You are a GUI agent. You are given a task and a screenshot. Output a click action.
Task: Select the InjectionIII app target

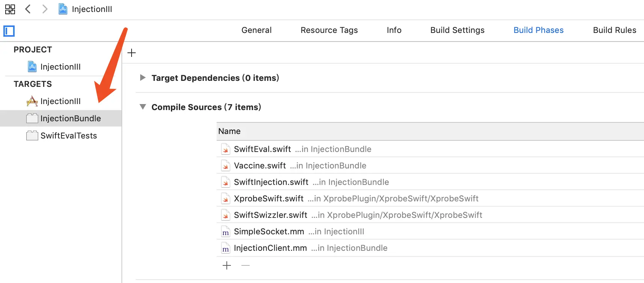[60, 101]
